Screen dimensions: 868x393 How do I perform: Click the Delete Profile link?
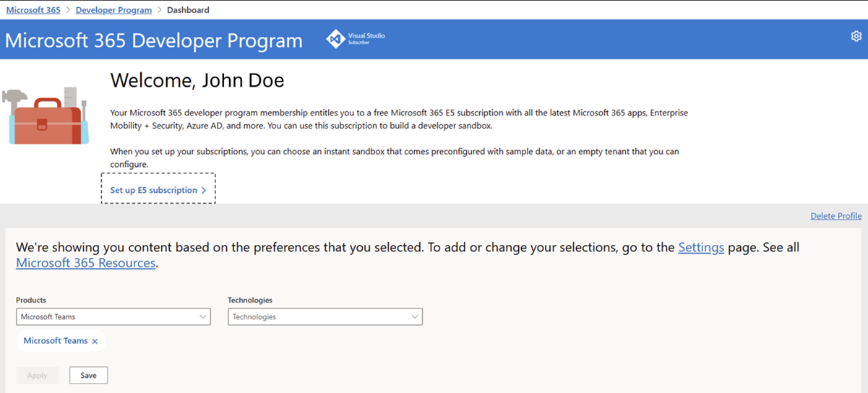(x=835, y=216)
